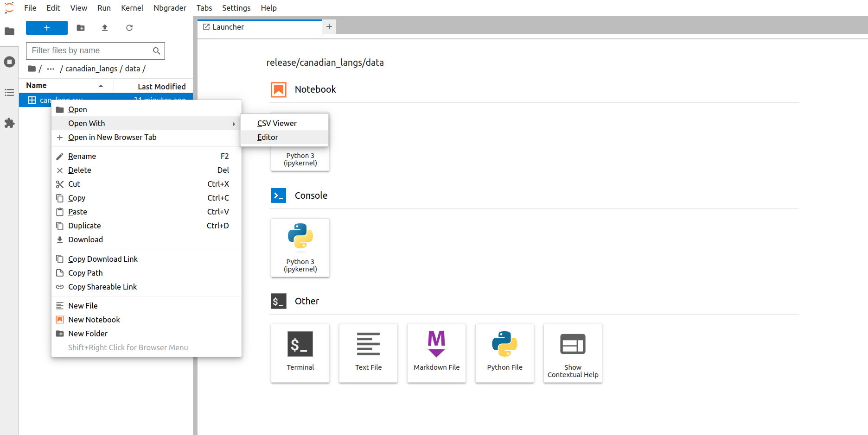This screenshot has height=435, width=868.
Task: Click canadian_langs in breadcrumb path
Action: tap(91, 69)
